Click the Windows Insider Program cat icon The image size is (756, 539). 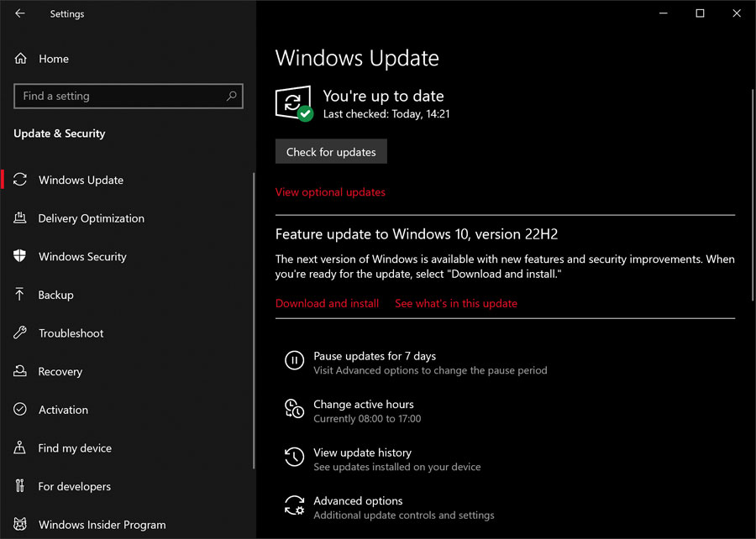pos(20,524)
